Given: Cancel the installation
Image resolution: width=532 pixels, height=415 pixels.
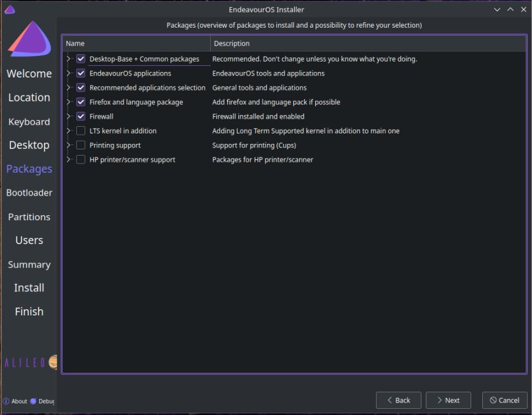Looking at the screenshot, I should point(504,400).
